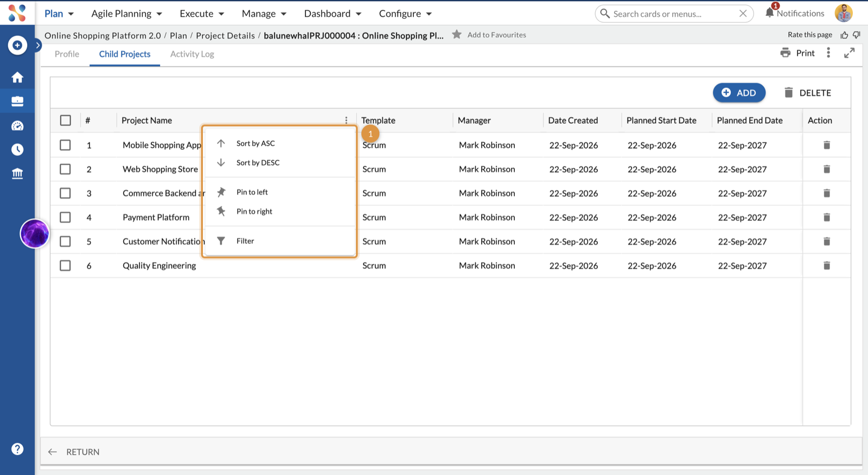Choose Filter from column menu
868x475 pixels.
[x=280, y=241]
